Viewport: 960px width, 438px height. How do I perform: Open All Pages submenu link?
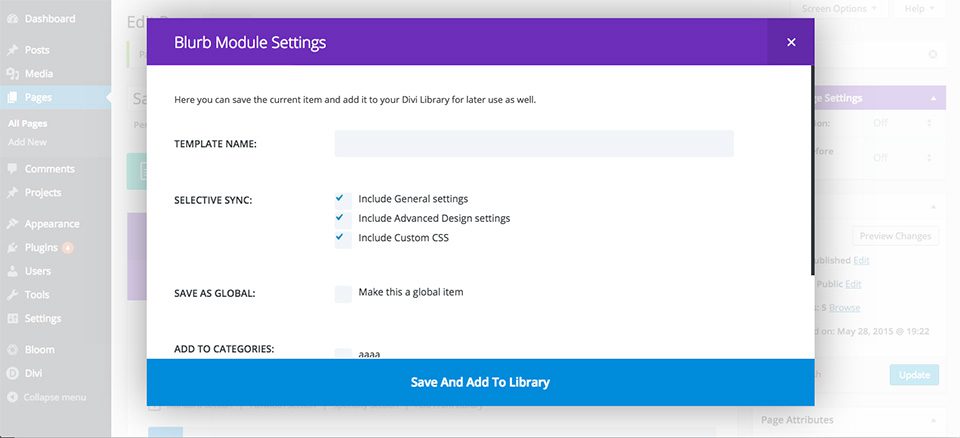click(x=28, y=124)
